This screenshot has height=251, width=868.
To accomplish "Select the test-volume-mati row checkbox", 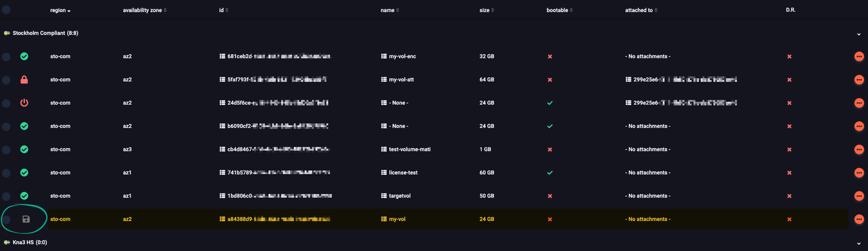I will tap(6, 150).
